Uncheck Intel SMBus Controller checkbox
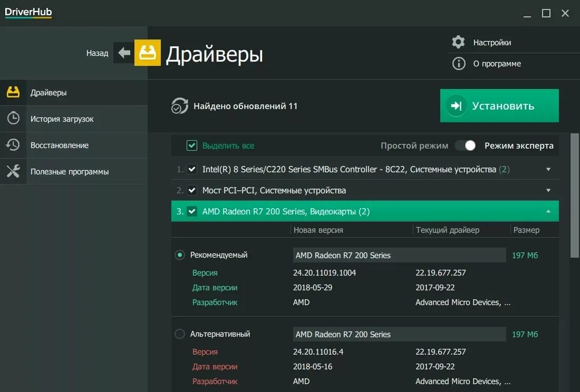 click(x=191, y=169)
